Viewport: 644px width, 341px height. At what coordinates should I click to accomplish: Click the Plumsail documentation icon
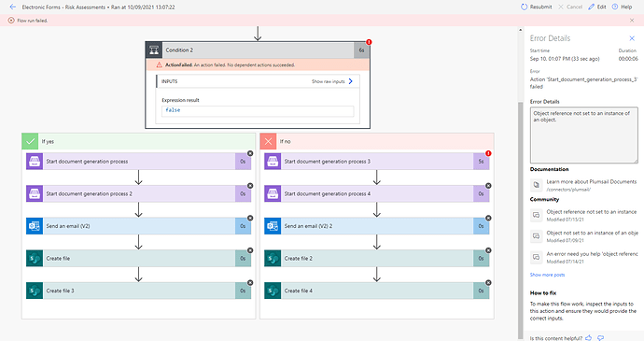point(536,185)
